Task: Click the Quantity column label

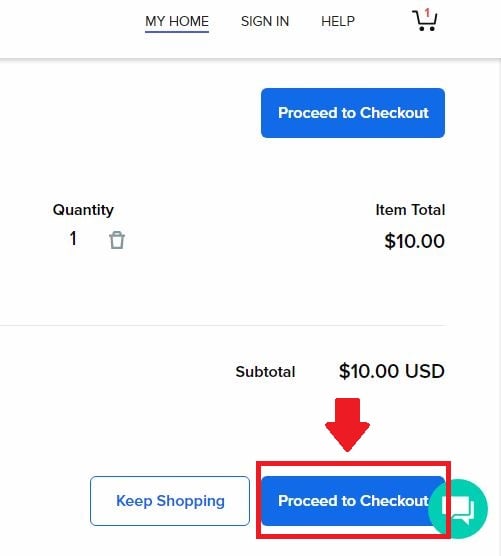Action: 83,210
